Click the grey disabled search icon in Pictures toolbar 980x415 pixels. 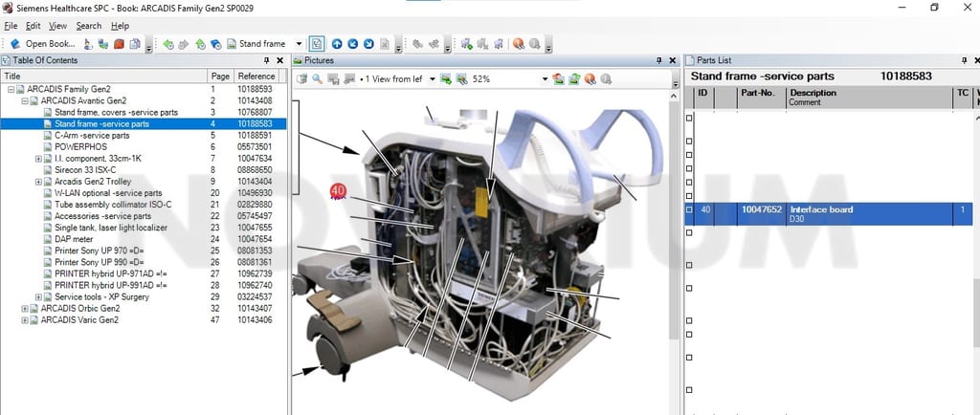pos(606,79)
